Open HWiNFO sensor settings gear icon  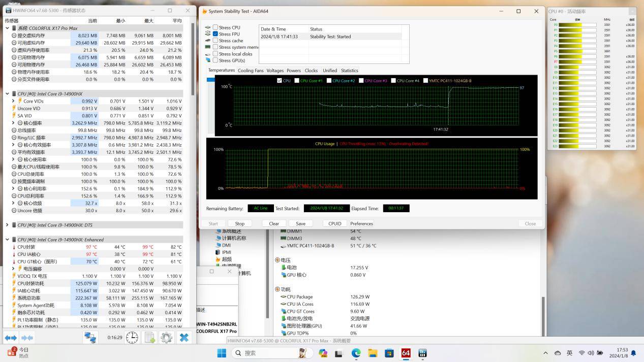point(166,338)
